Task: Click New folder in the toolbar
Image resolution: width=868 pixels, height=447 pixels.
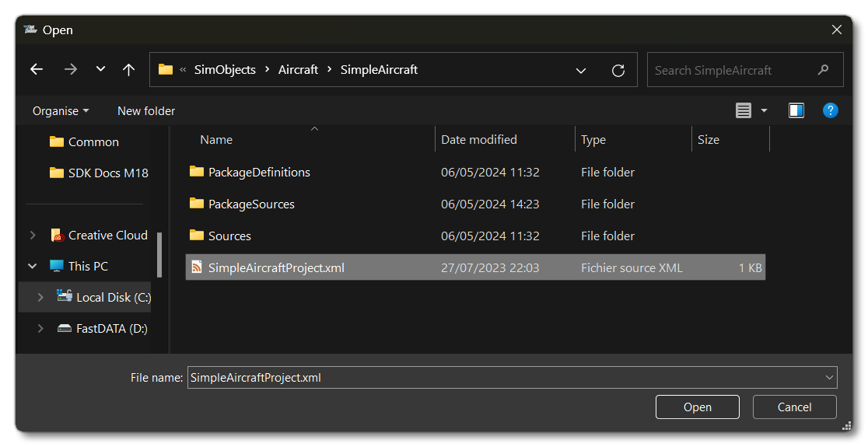Action: click(146, 110)
